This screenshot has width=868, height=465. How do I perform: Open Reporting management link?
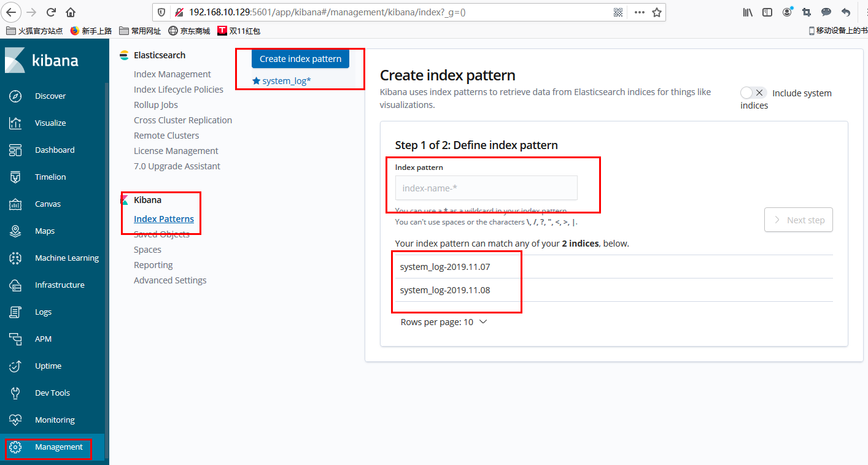click(153, 265)
